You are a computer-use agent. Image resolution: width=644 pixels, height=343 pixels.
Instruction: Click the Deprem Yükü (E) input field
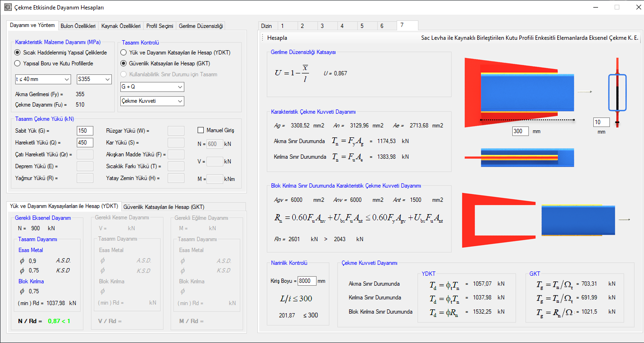[85, 166]
